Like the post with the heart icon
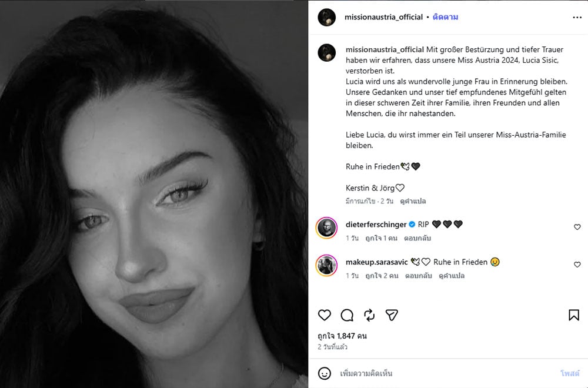Viewport: 588px width, 388px height. point(325,315)
